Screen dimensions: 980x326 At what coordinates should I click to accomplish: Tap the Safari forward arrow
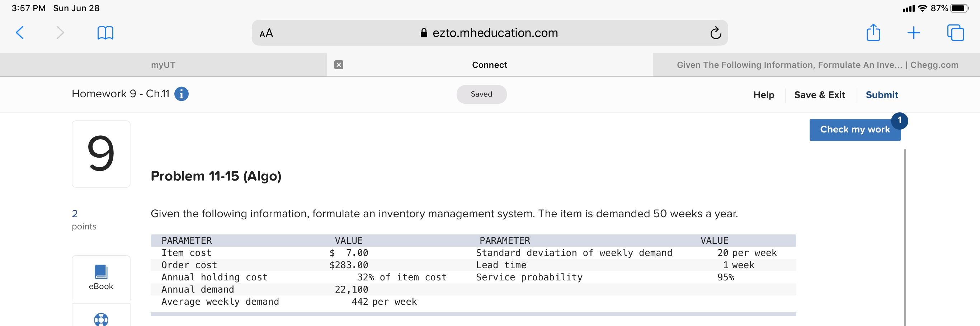click(x=60, y=33)
